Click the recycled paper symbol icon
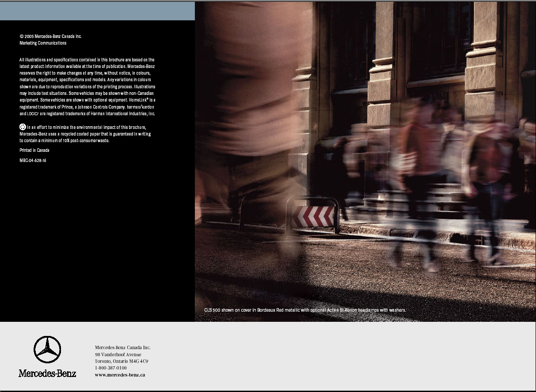 [x=23, y=127]
